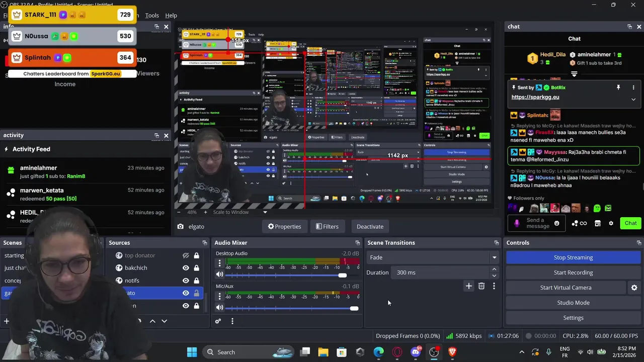This screenshot has height=362, width=644.
Task: Open OBS Settings button
Action: pyautogui.click(x=573, y=318)
